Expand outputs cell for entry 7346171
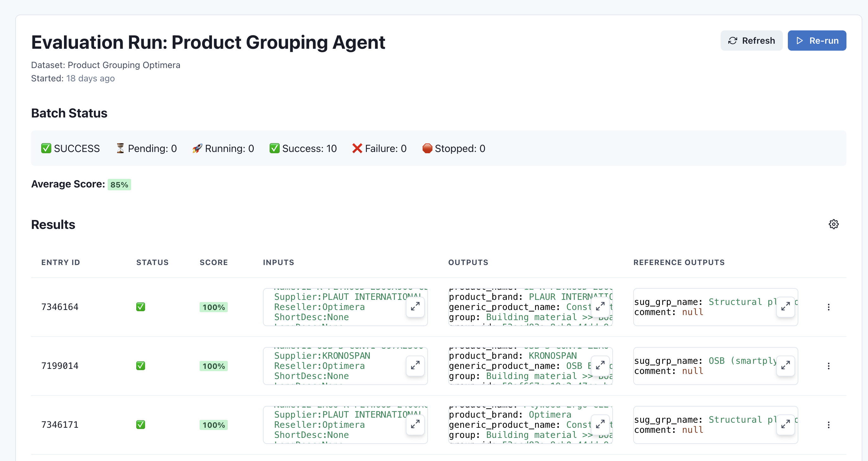 (x=600, y=425)
